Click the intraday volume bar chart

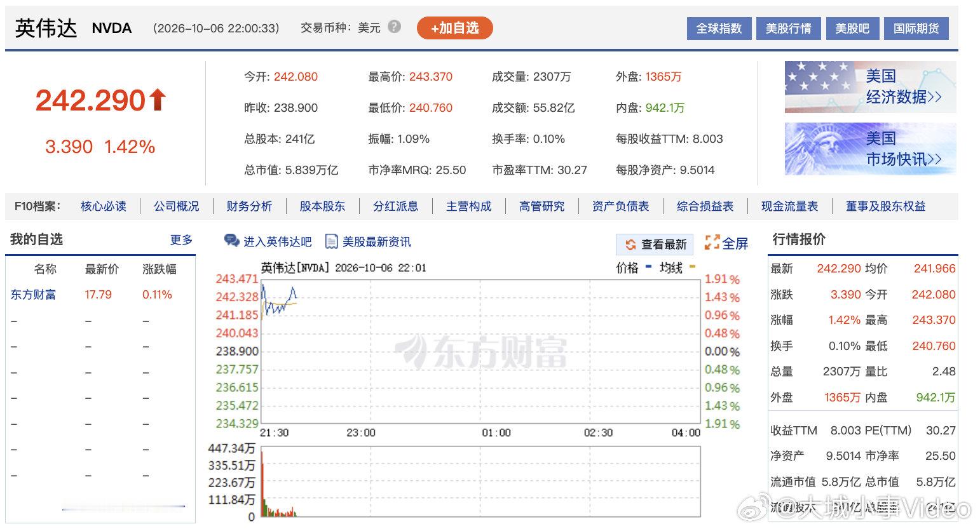click(x=480, y=481)
